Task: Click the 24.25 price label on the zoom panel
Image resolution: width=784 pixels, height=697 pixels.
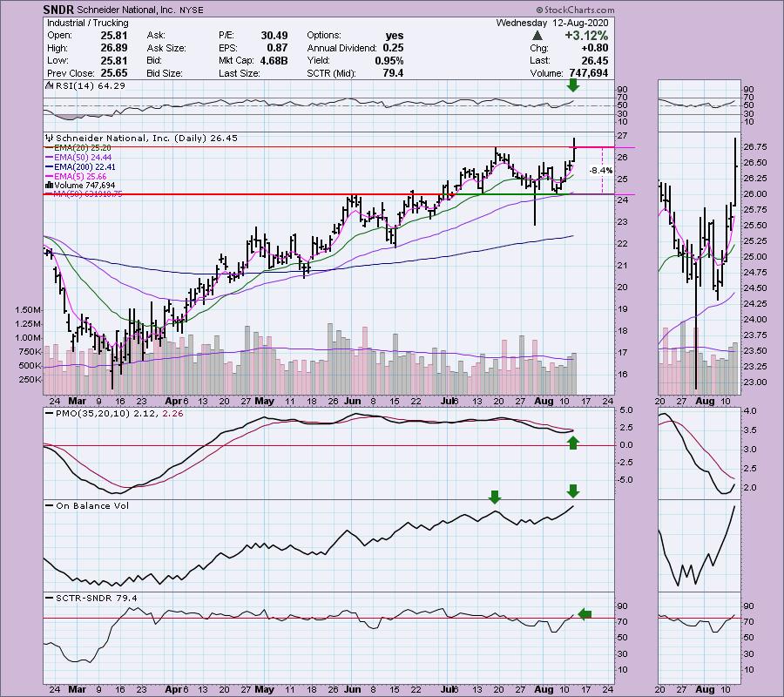Action: [755, 303]
